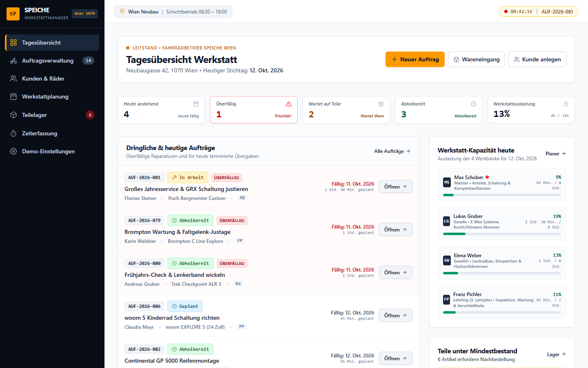The width and height of the screenshot is (588, 368).
Task: Click the timer icon in Werkstattauslastung card
Action: [566, 104]
